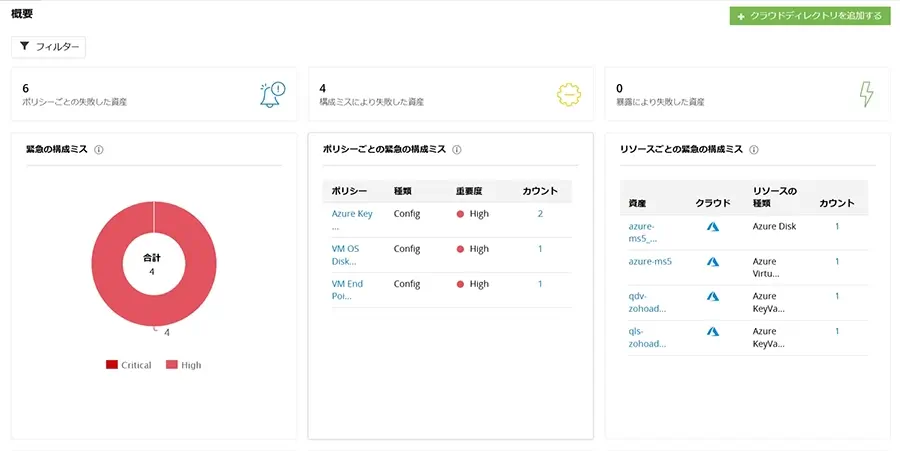Click info icon beside リソースごとの緊急の構成ミス
900x451 pixels.
click(754, 150)
